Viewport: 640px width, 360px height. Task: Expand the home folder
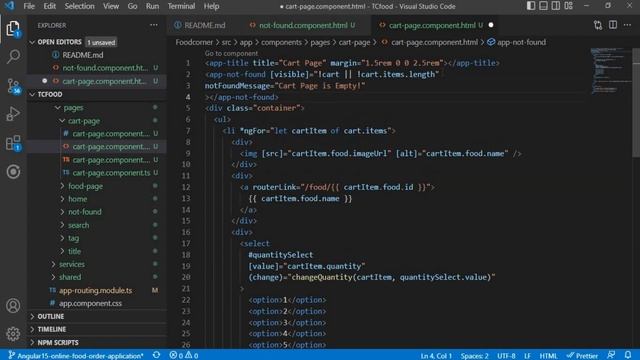tap(62, 199)
